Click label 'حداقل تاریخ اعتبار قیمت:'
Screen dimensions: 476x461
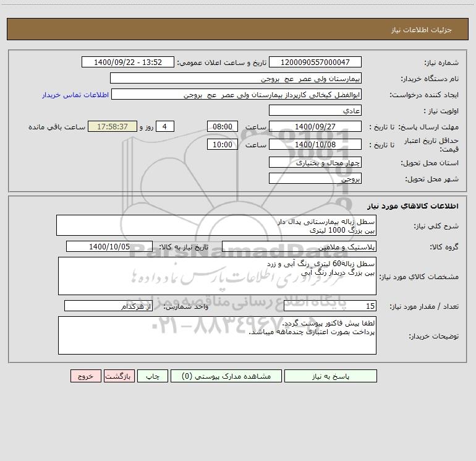coord(431,145)
